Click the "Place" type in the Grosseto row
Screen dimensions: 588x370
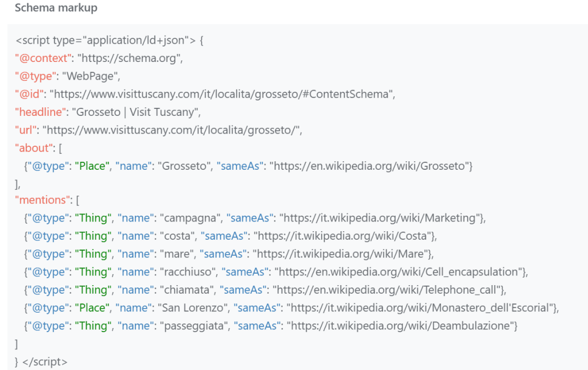tap(92, 166)
